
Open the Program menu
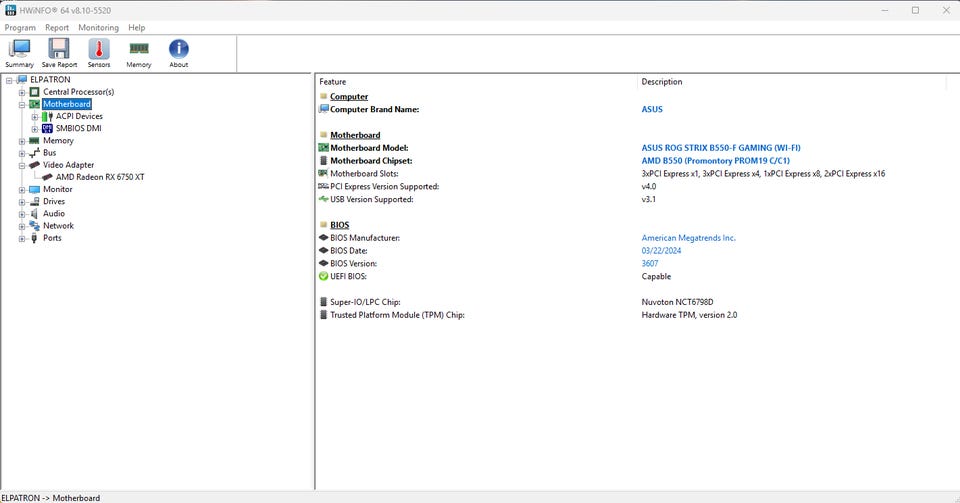click(20, 28)
